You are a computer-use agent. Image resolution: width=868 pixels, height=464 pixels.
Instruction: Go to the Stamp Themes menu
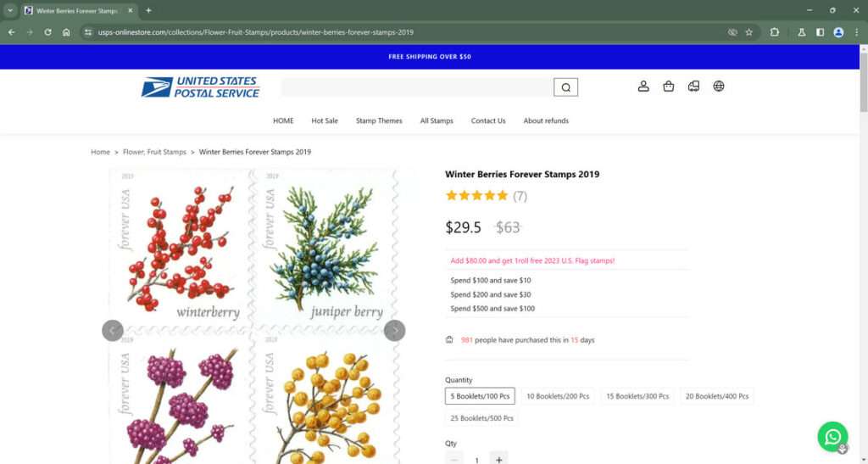coord(379,120)
